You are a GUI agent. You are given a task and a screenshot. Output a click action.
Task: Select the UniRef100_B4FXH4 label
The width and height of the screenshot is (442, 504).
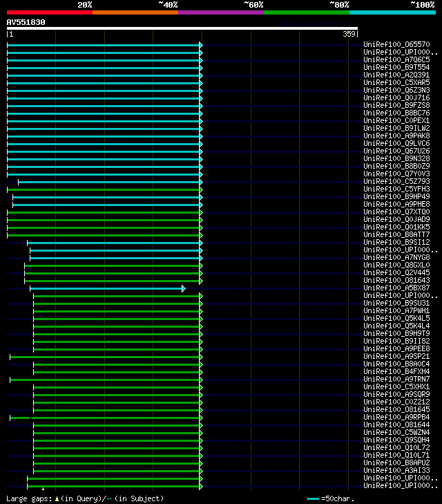[x=396, y=371]
